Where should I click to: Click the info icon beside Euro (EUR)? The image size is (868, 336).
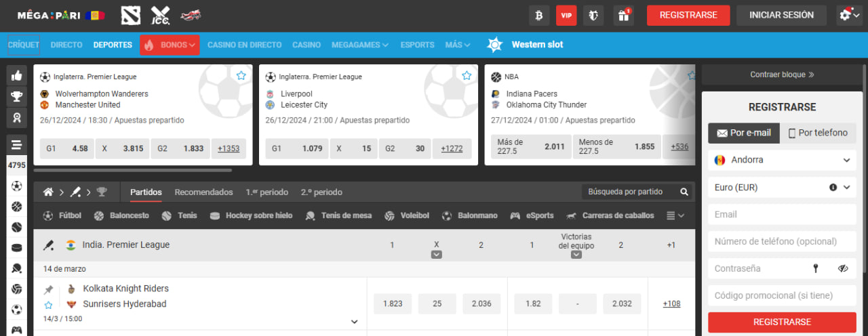pos(833,187)
